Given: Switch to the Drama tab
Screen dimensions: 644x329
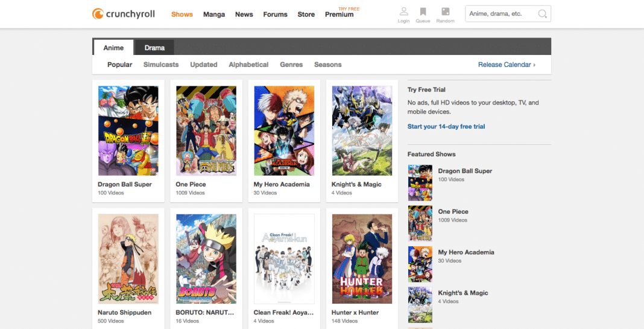Looking at the screenshot, I should click(154, 48).
